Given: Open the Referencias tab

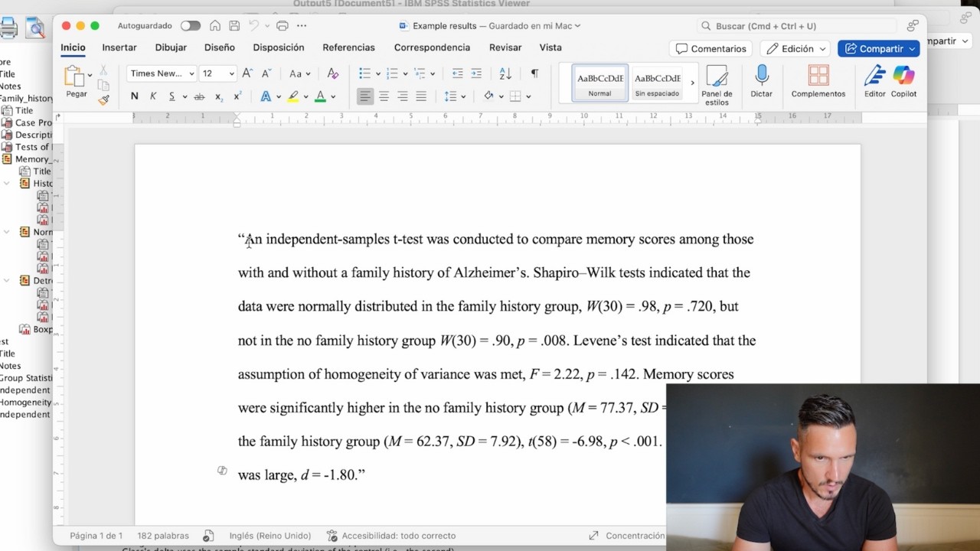Looking at the screenshot, I should (x=348, y=47).
